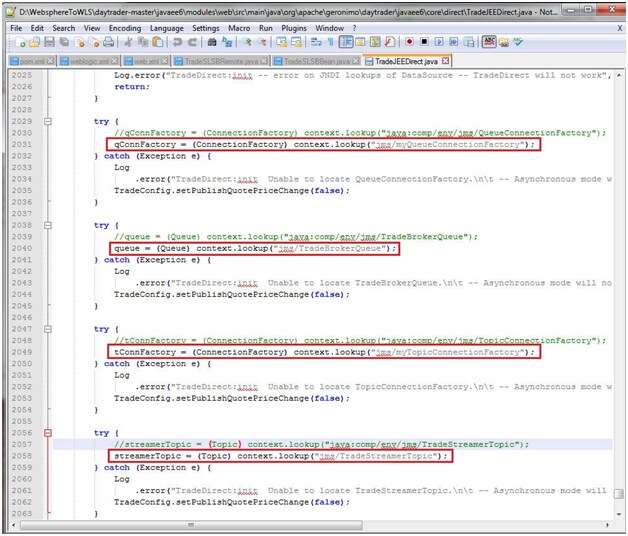Click the Print icon in toolbar
628x536 pixels.
(109, 43)
